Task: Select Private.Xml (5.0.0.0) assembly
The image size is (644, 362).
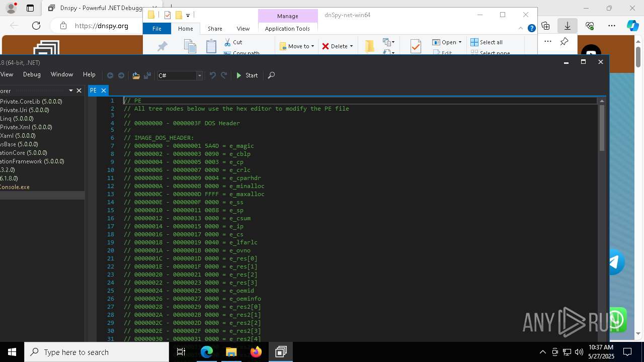Action: pos(26,127)
